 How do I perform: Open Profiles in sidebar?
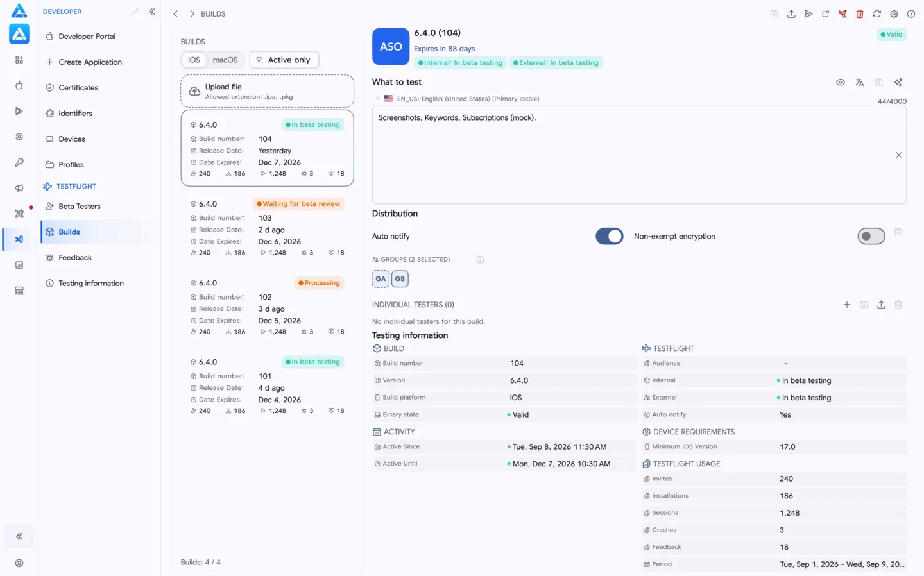(x=99, y=165)
